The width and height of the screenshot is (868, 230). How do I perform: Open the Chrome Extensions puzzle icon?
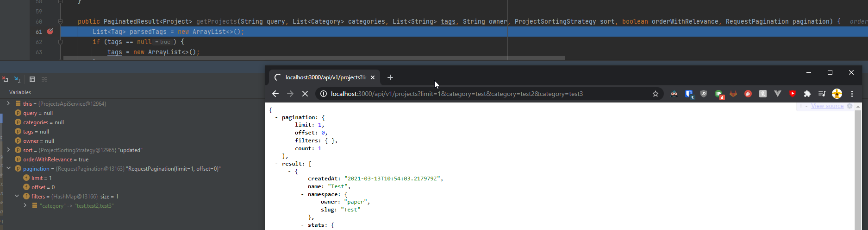(807, 94)
